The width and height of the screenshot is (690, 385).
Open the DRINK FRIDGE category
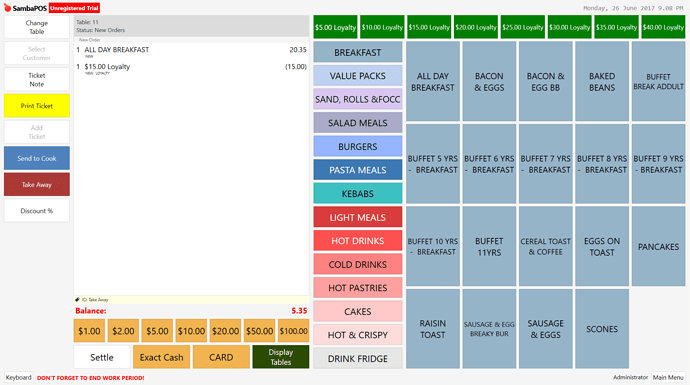coord(358,359)
